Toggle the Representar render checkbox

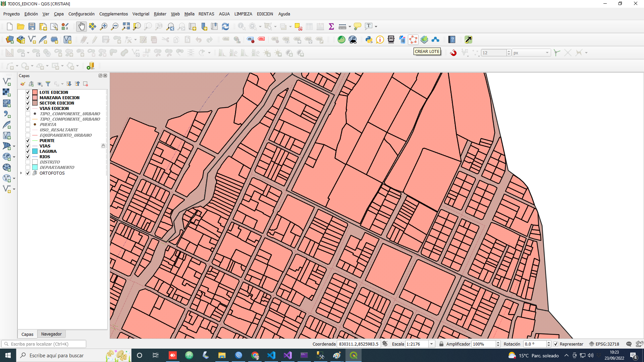coord(556,344)
